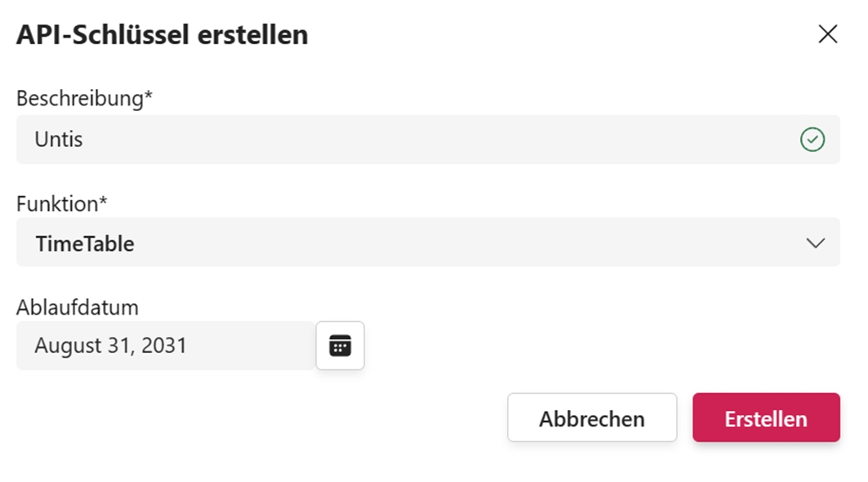Viewport: 868px width, 482px height.
Task: Click the dialog title API-Schlüssel erstellen
Action: tap(162, 35)
